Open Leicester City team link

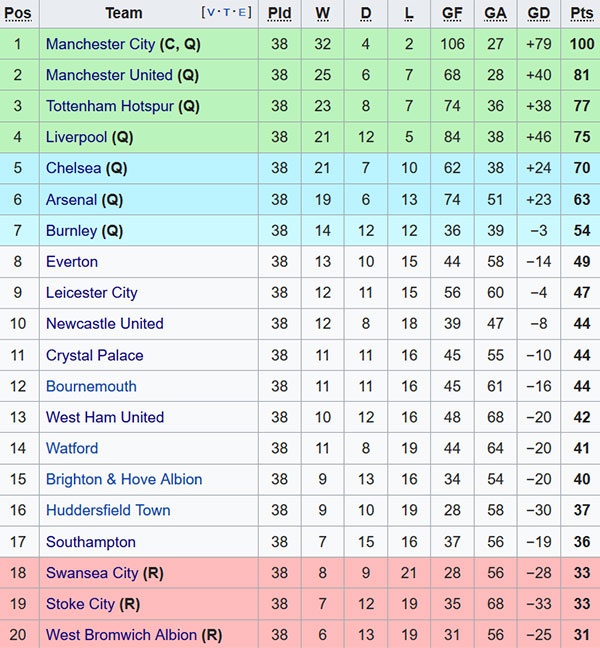tap(91, 292)
